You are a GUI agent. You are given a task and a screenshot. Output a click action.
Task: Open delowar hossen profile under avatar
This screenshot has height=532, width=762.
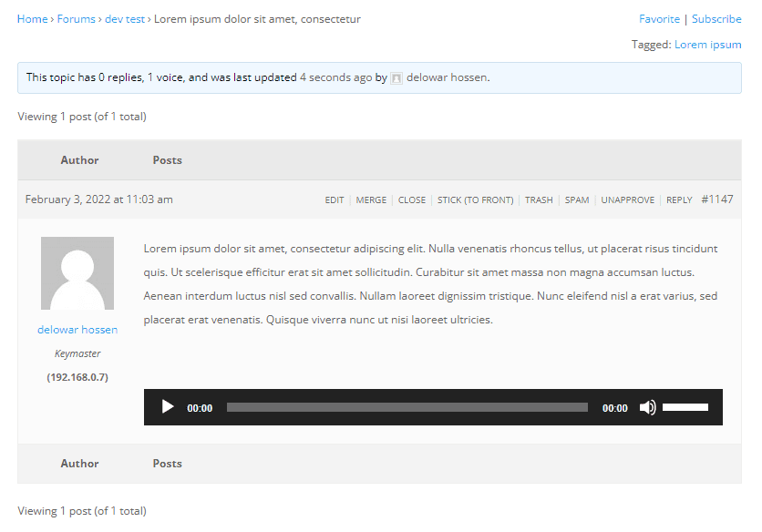tap(77, 330)
